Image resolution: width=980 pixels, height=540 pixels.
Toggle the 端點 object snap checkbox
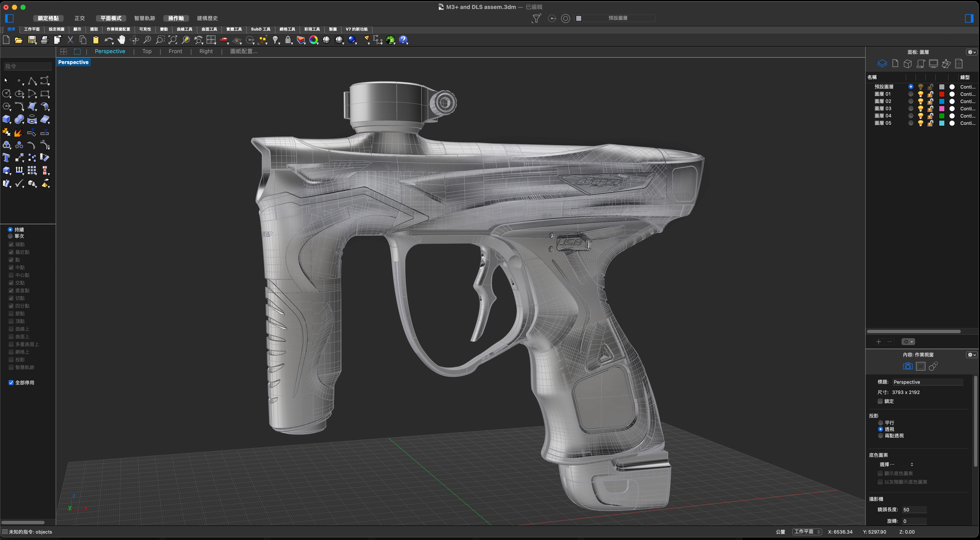[11, 244]
